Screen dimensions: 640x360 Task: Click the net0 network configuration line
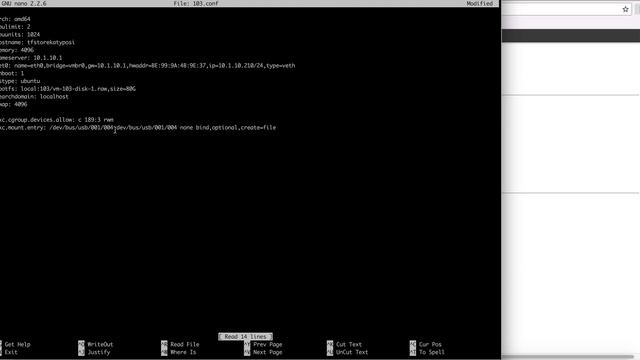pos(147,65)
